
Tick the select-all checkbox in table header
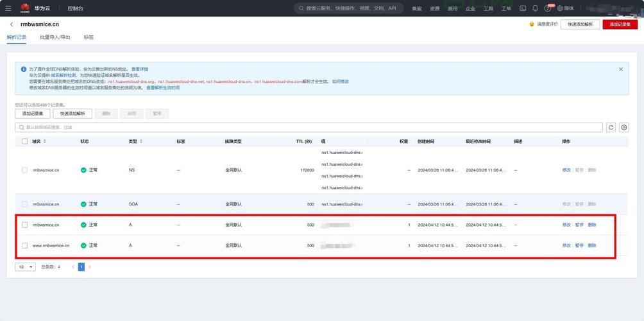(x=25, y=141)
